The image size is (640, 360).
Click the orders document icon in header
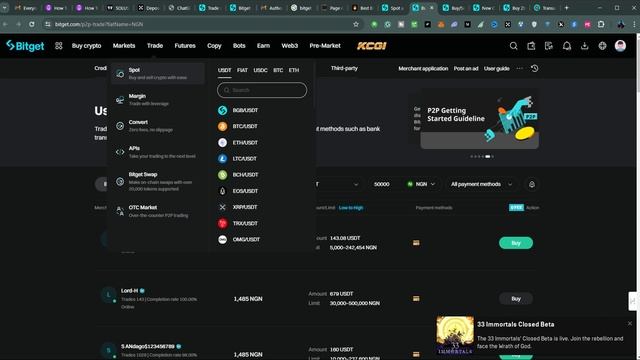(549, 46)
